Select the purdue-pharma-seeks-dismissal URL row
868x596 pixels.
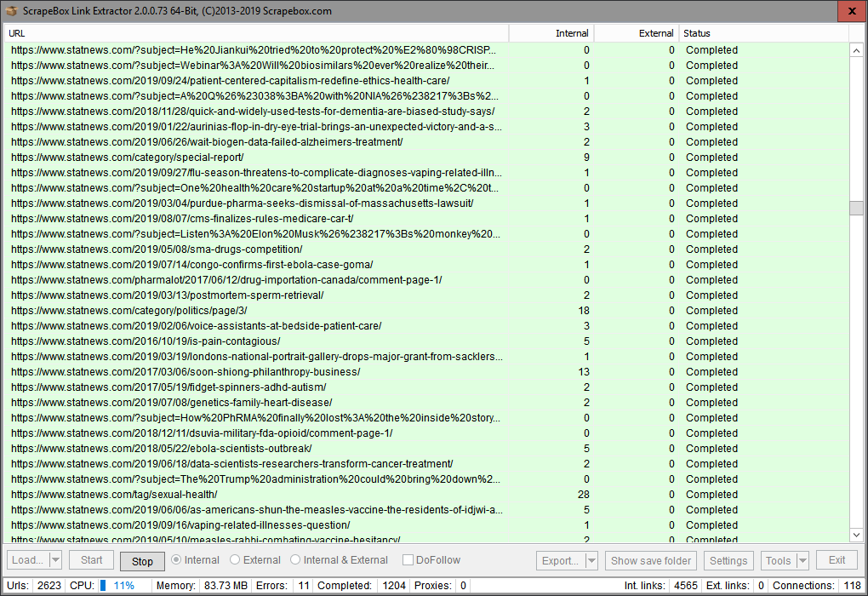click(x=426, y=203)
